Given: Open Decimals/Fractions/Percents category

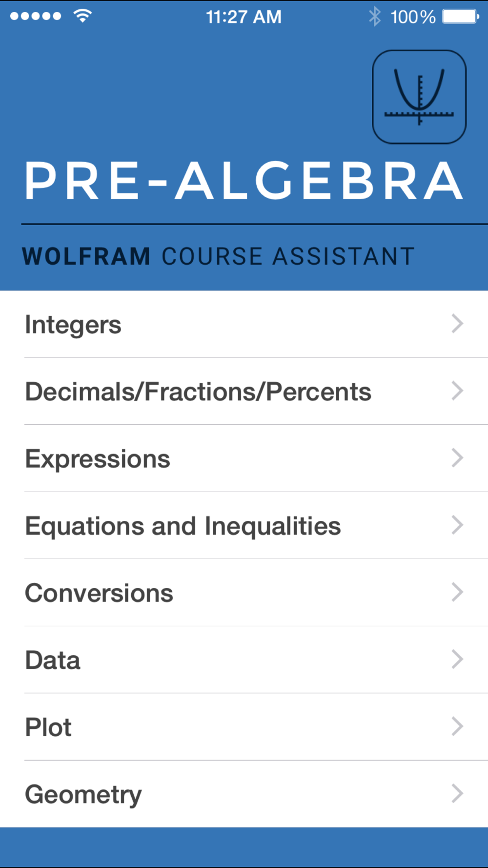Looking at the screenshot, I should click(198, 392).
